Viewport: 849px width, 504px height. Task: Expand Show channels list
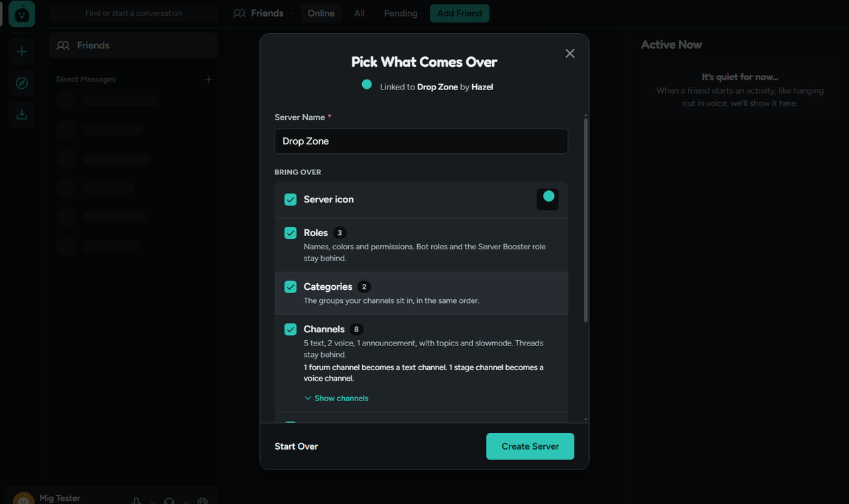(x=336, y=398)
